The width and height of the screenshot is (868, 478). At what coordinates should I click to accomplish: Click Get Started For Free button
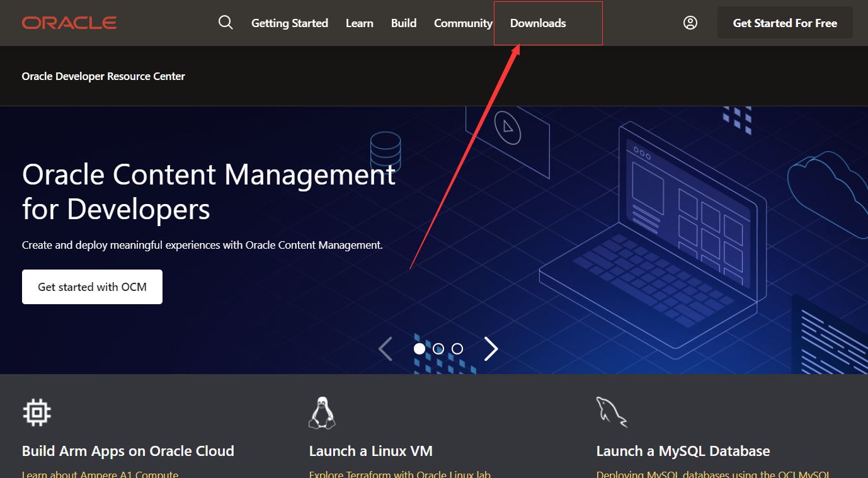click(x=785, y=23)
